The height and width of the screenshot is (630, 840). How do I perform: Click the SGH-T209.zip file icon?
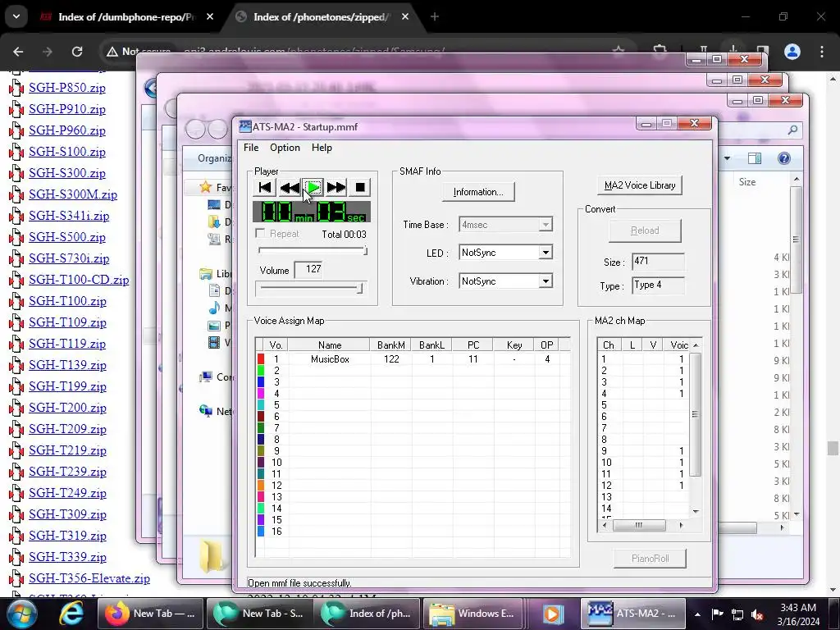[16, 430]
